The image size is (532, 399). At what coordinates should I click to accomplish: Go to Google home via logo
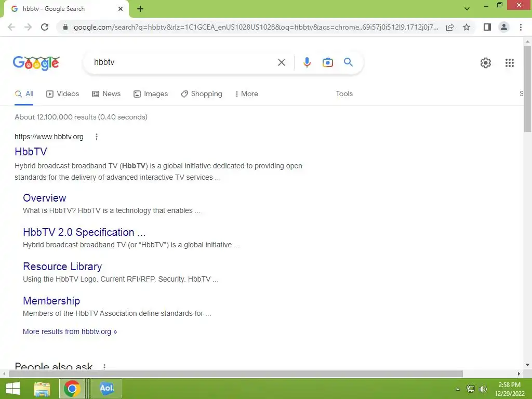(x=36, y=63)
